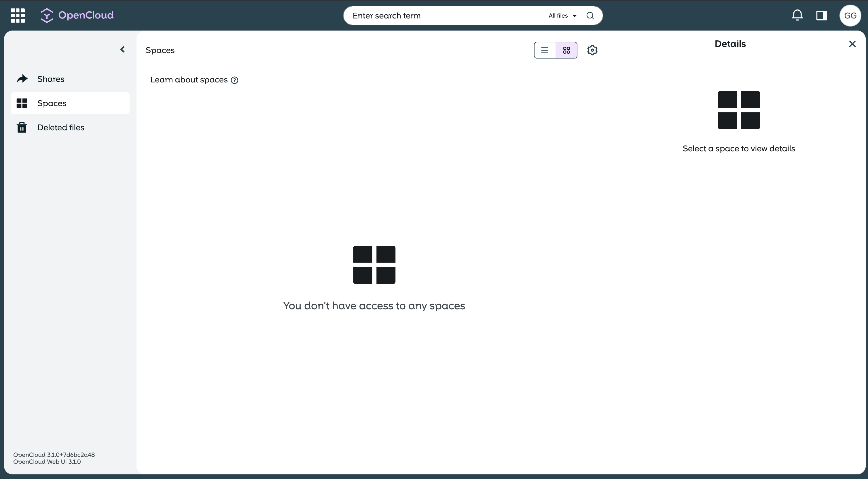Screen dimensions: 868x479
Task: Open Deleted files in the sidebar
Action: point(70,127)
